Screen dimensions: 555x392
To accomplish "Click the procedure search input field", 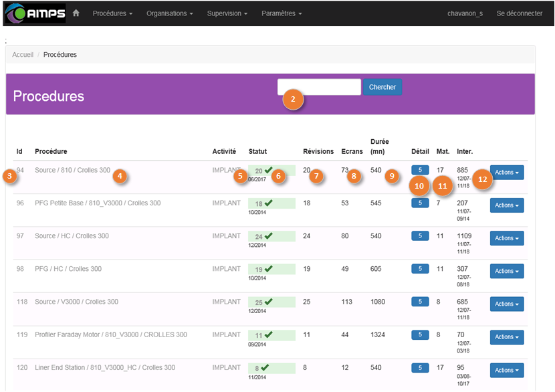I will pyautogui.click(x=319, y=87).
